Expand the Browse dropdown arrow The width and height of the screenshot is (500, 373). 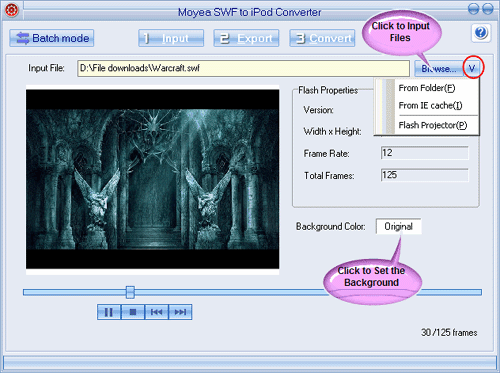point(472,69)
